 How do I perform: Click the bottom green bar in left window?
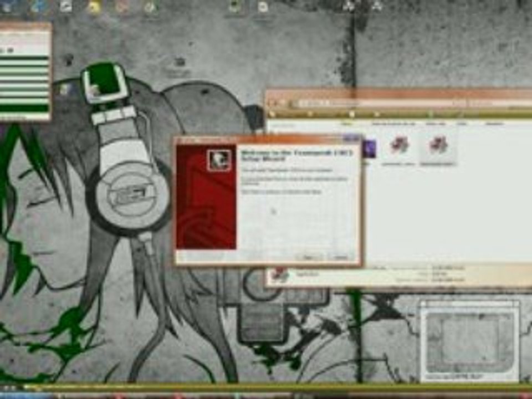coord(24,108)
